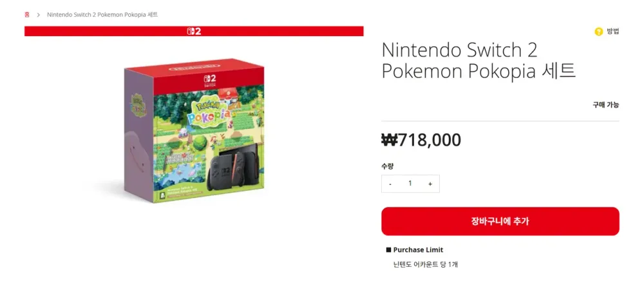Go to home via 홈 breadcrumb link
Image resolution: width=644 pixels, height=283 pixels.
pyautogui.click(x=27, y=15)
